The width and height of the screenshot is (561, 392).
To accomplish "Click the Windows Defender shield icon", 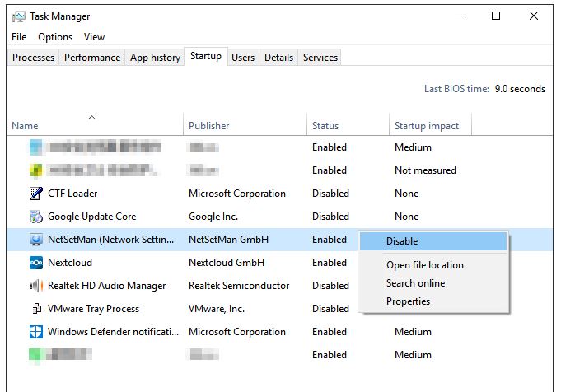I will pyautogui.click(x=35, y=332).
